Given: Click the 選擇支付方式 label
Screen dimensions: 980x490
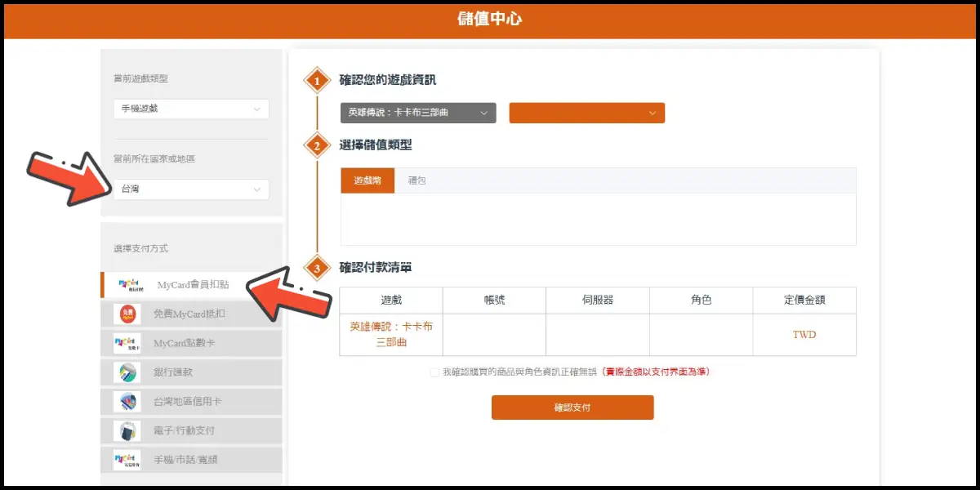Looking at the screenshot, I should (140, 248).
